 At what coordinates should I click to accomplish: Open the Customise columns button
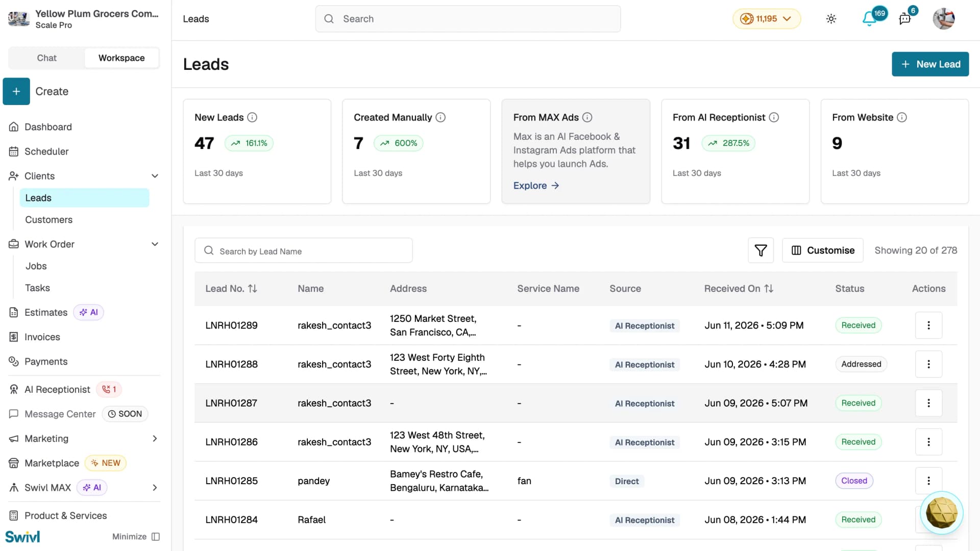[x=822, y=251]
